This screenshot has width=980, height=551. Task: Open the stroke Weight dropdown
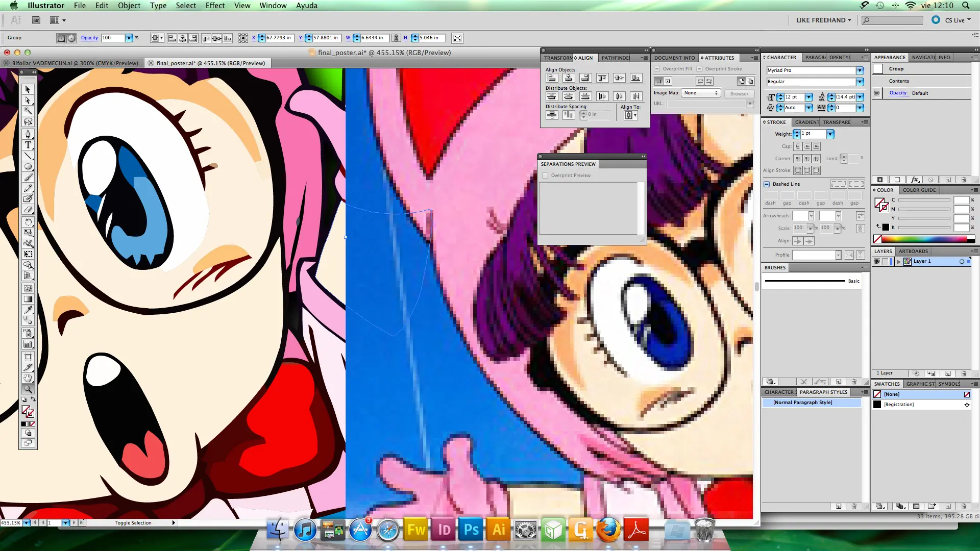(x=830, y=134)
